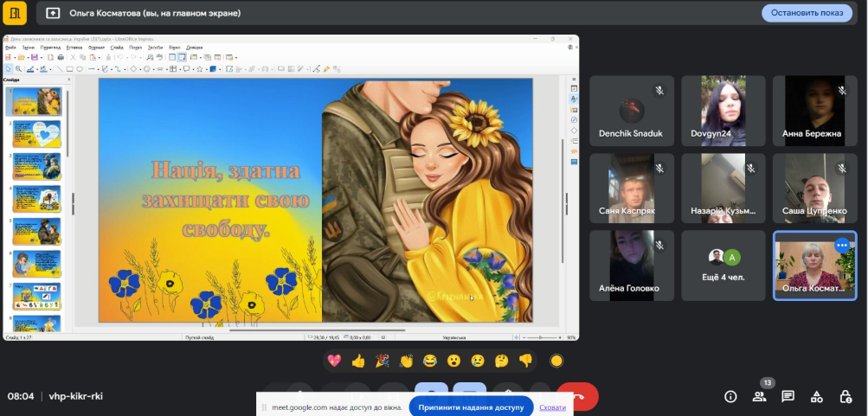Click the "Сховати" link in sharing bar
Screen dimensions: 868x416
[x=552, y=406]
